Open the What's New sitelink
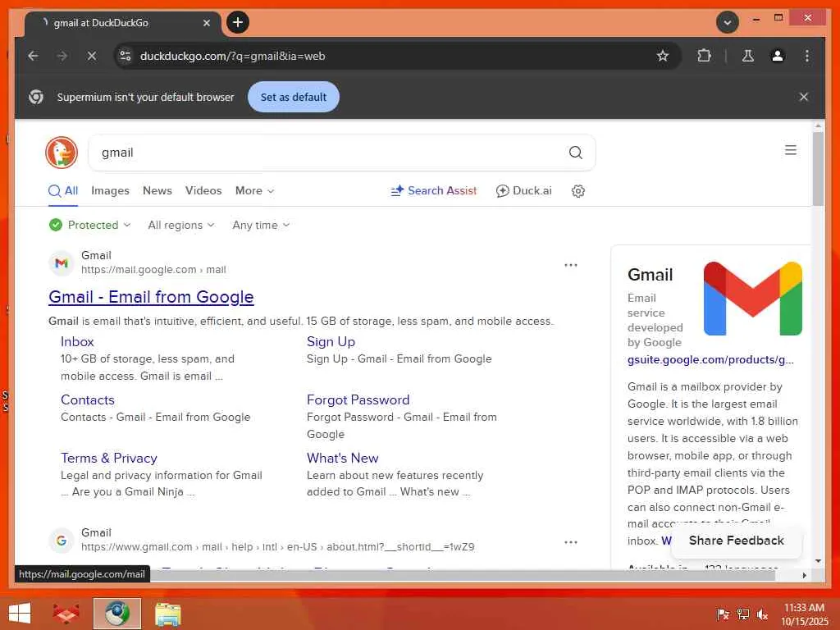Image resolution: width=840 pixels, height=630 pixels. click(342, 458)
